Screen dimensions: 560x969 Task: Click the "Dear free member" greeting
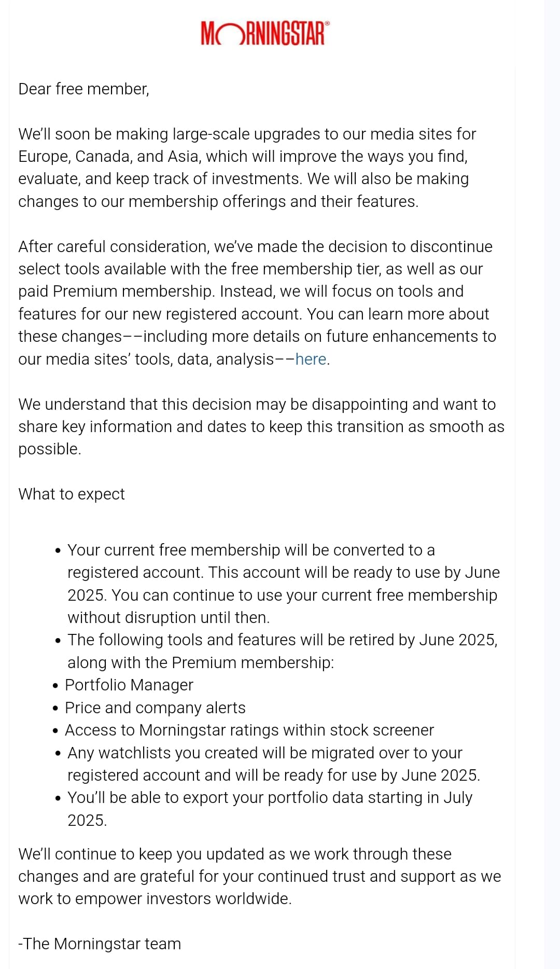point(83,89)
